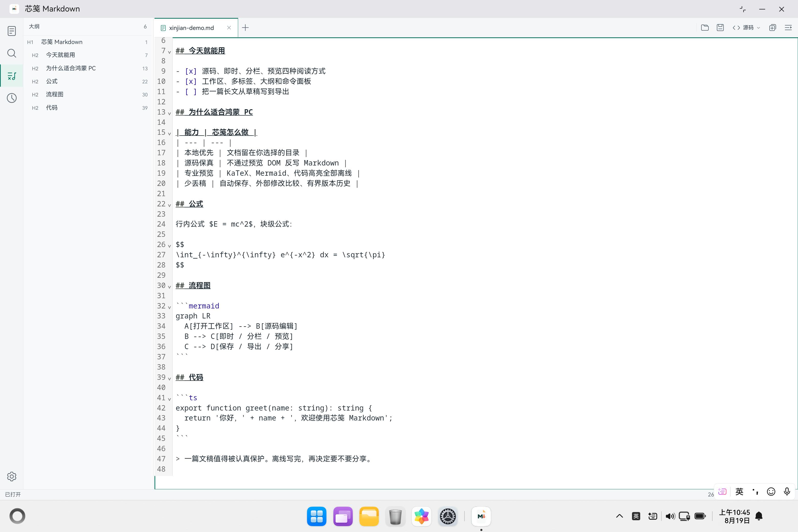Image resolution: width=798 pixels, height=532 pixels.
Task: Fold the 公式 heading at line 22
Action: (x=169, y=205)
